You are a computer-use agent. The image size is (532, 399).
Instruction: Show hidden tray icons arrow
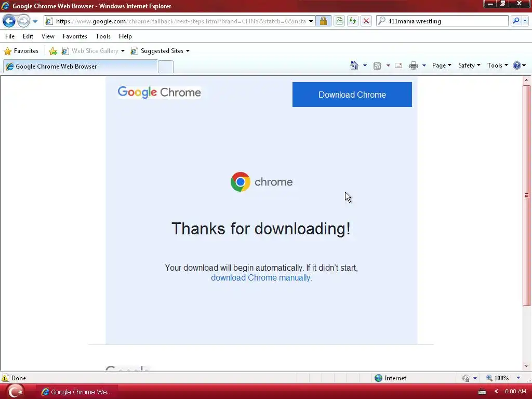[496, 392]
